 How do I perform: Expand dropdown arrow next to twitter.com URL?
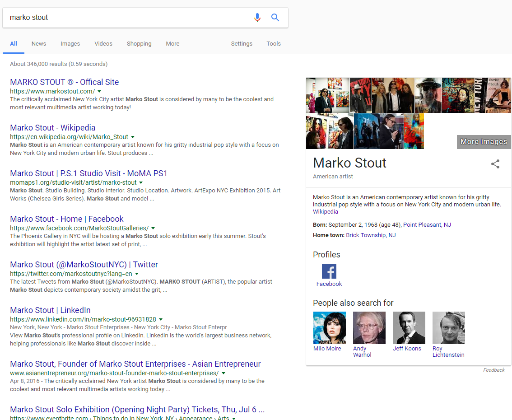point(137,274)
